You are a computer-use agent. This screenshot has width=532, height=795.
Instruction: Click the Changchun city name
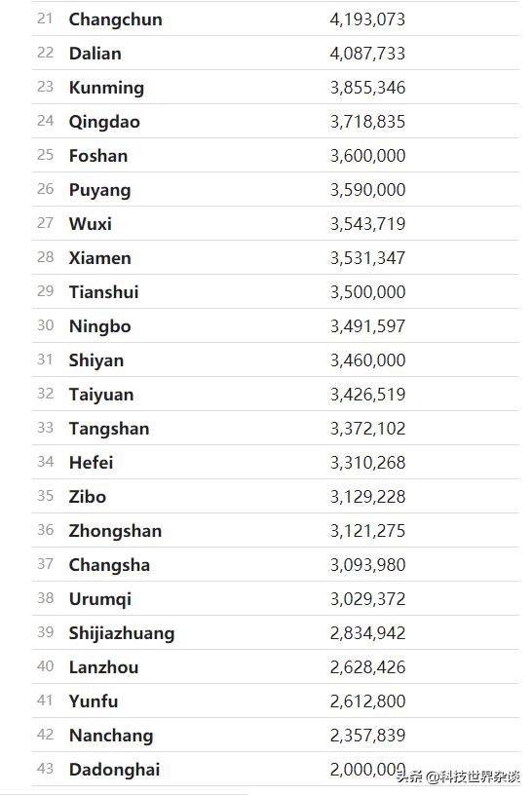116,19
